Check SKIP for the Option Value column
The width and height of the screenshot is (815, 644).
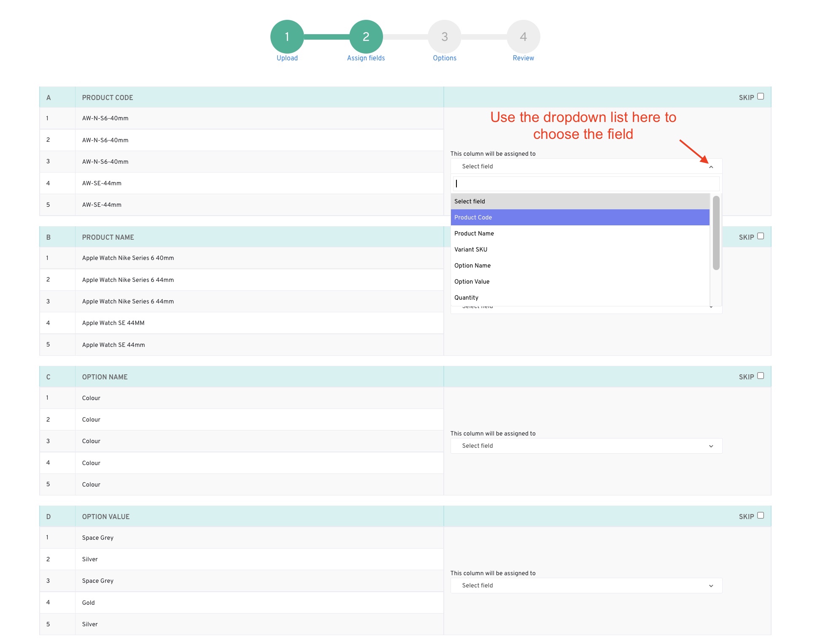click(761, 516)
